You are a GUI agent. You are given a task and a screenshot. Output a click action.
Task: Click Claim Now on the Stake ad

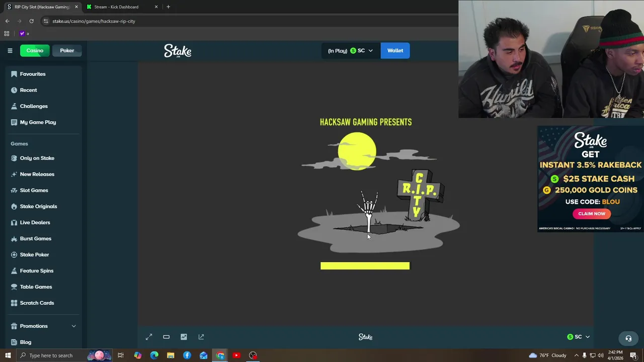(592, 214)
